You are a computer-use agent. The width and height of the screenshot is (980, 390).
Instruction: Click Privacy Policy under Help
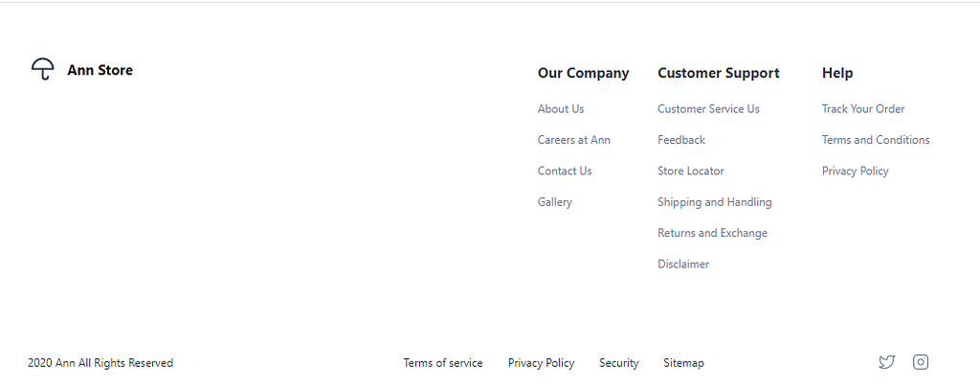click(855, 171)
